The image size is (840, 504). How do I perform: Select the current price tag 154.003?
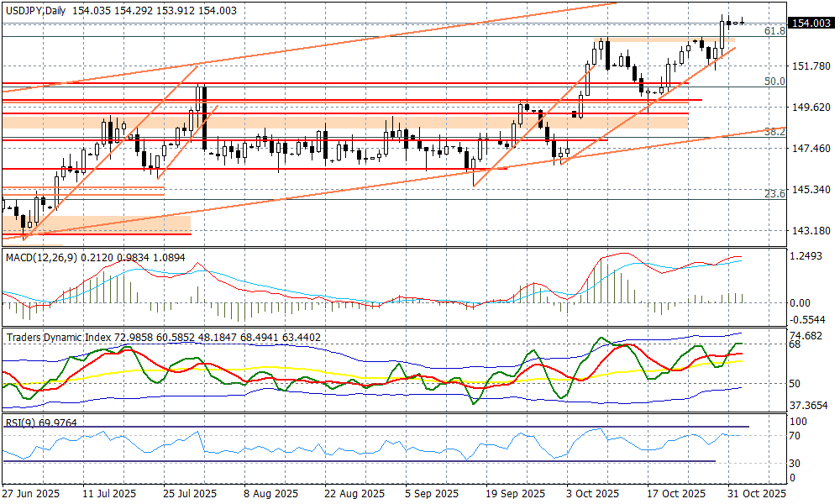tap(811, 24)
